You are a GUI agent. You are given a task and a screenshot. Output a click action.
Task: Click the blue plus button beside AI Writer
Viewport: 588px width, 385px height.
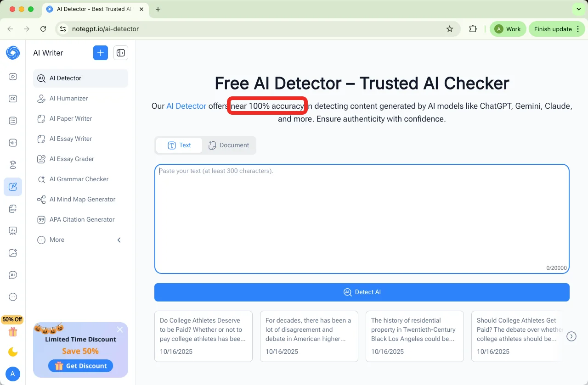(x=101, y=53)
